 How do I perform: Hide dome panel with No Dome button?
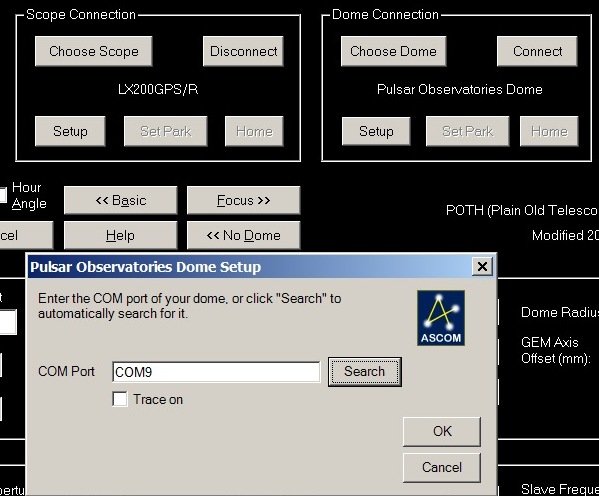(x=243, y=235)
